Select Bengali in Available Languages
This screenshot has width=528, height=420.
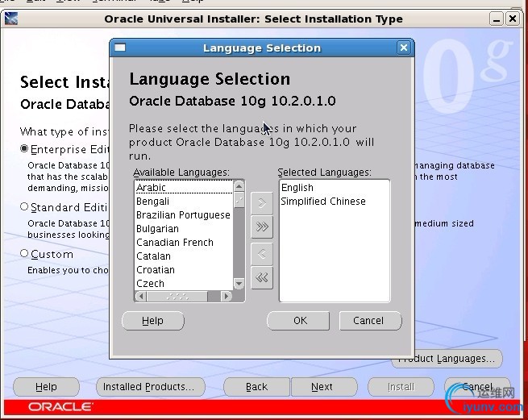point(184,201)
